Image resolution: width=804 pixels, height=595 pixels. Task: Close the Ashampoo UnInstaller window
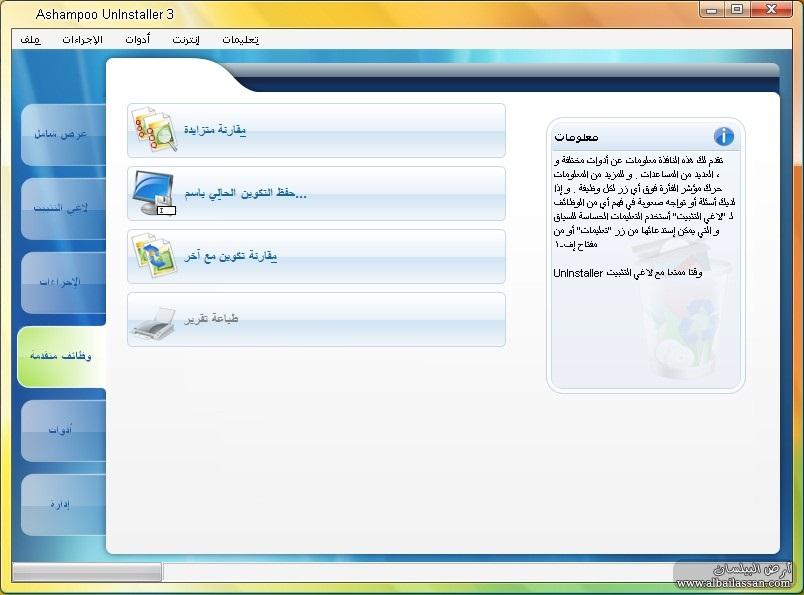(771, 10)
